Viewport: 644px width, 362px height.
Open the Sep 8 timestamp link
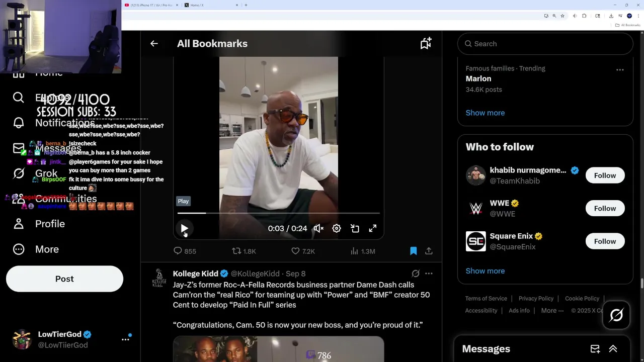[296, 274]
